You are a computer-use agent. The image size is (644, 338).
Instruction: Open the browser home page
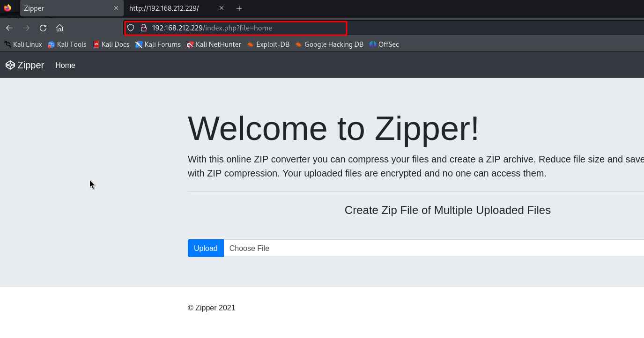[x=59, y=28]
